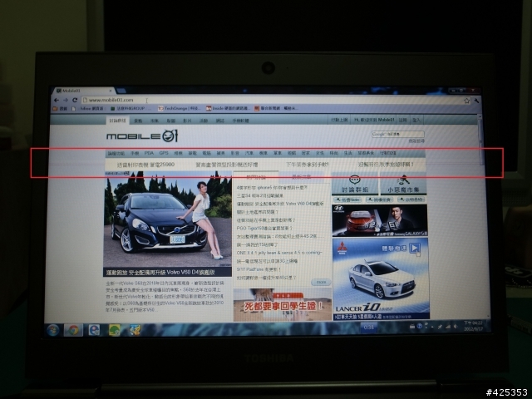The height and width of the screenshot is (399, 532).
Task: Open the taskbar clock and date
Action: (473, 326)
